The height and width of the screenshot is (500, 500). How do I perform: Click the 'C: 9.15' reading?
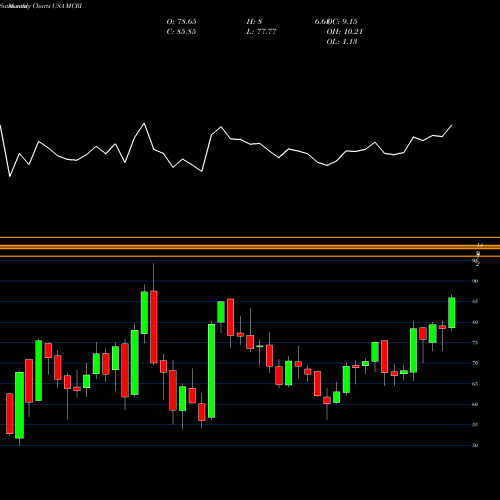(344, 22)
